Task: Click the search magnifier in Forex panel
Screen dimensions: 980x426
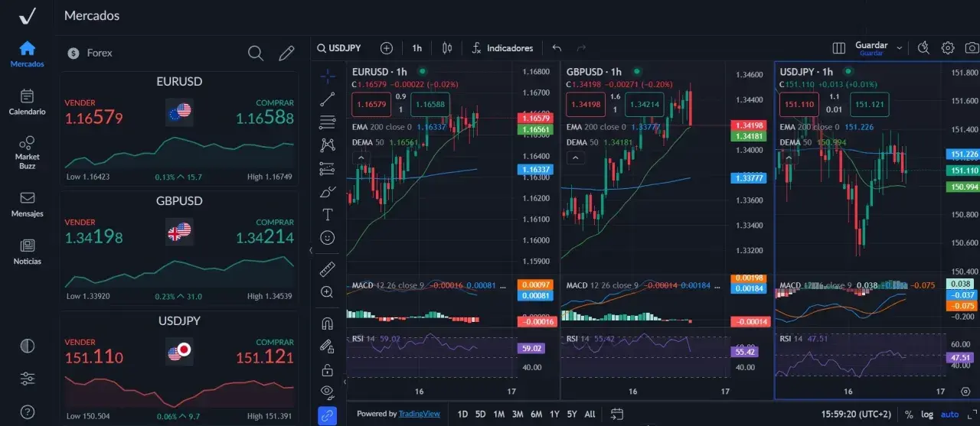Action: [256, 53]
